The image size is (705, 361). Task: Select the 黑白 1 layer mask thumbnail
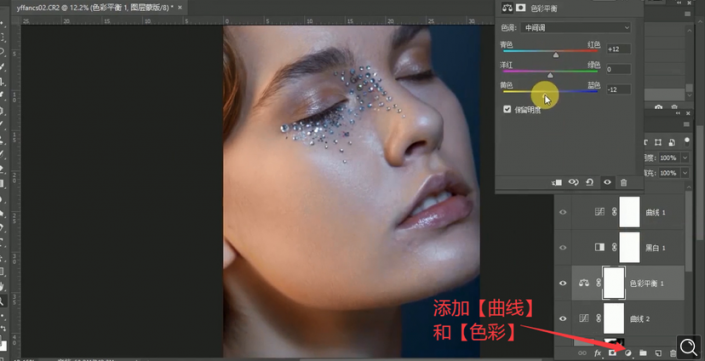(x=629, y=247)
